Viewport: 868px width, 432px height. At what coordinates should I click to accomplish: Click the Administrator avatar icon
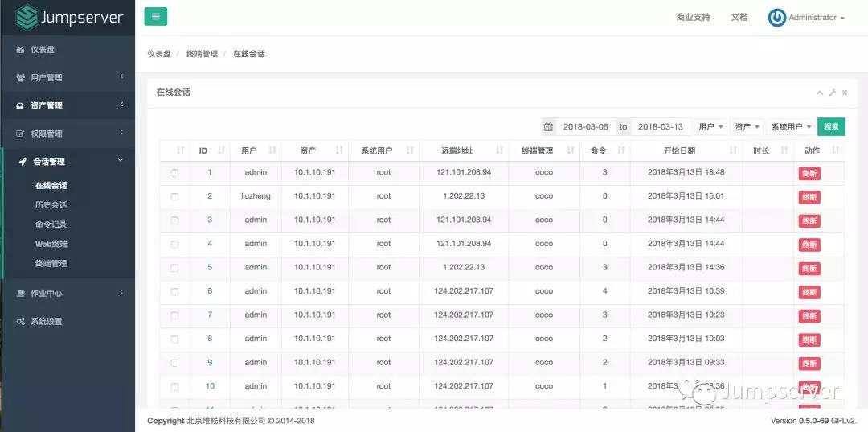click(x=776, y=18)
